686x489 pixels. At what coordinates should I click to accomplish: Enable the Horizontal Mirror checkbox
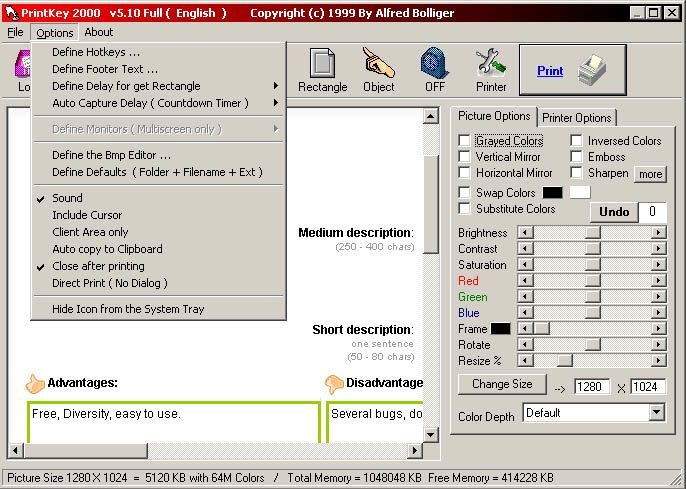point(464,172)
